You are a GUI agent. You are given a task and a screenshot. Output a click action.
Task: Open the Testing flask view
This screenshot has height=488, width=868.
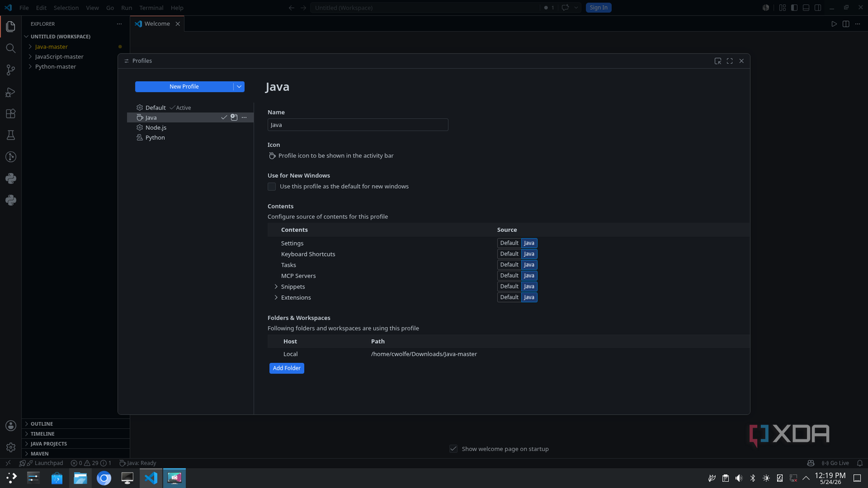(x=10, y=135)
